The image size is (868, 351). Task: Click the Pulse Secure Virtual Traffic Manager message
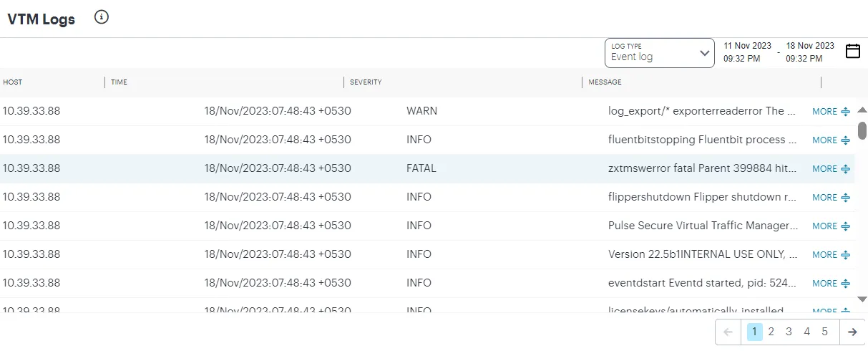tap(703, 226)
